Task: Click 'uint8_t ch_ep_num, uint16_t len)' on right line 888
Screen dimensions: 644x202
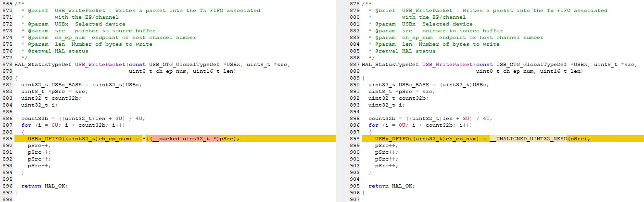Action: 530,71
